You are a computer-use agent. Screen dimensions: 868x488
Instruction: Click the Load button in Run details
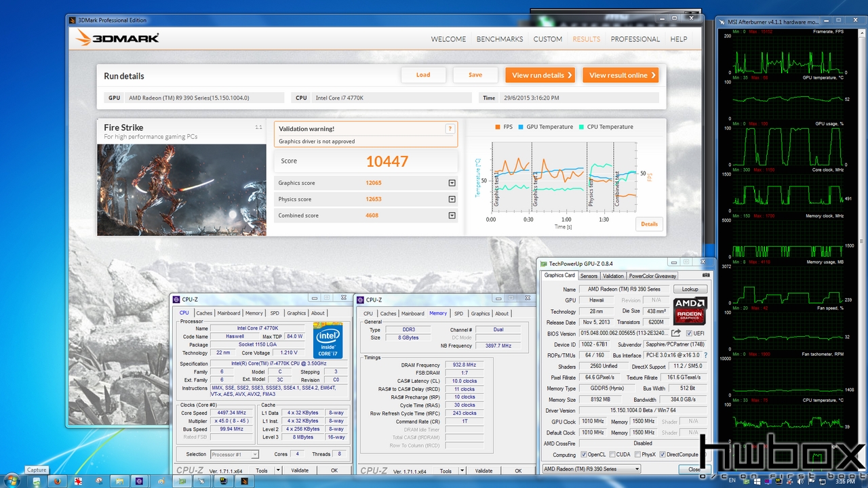tap(423, 75)
